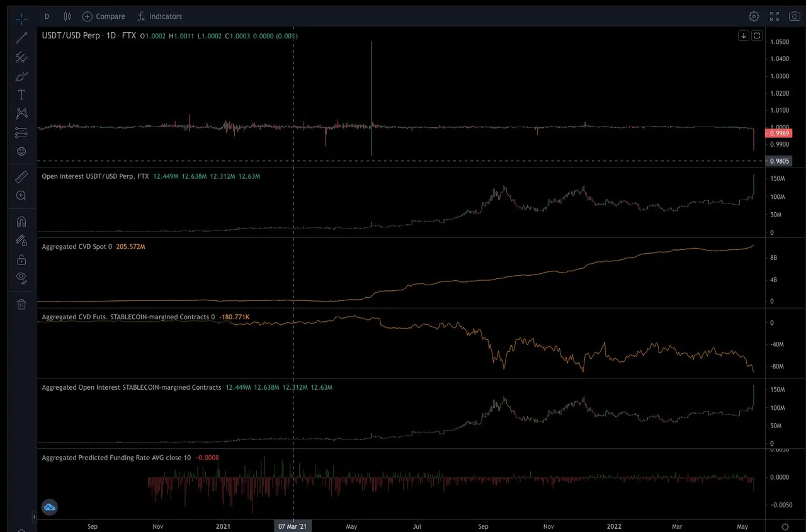Click the -80M label on futures CVD scale
Screen dimensions: 806x532
[x=776, y=366]
